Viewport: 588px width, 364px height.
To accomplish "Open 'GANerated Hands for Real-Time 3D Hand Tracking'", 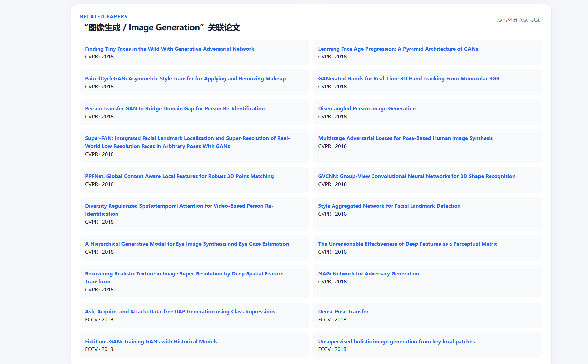I will click(409, 79).
